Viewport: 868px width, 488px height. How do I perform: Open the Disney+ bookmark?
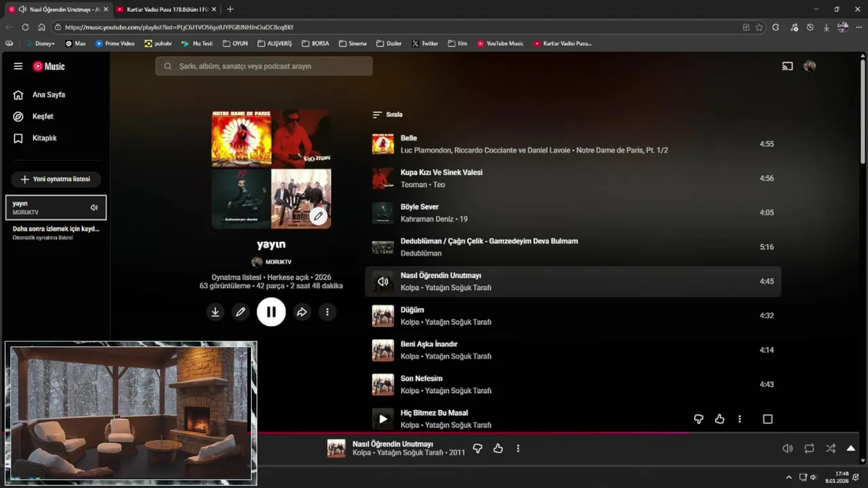[x=40, y=43]
